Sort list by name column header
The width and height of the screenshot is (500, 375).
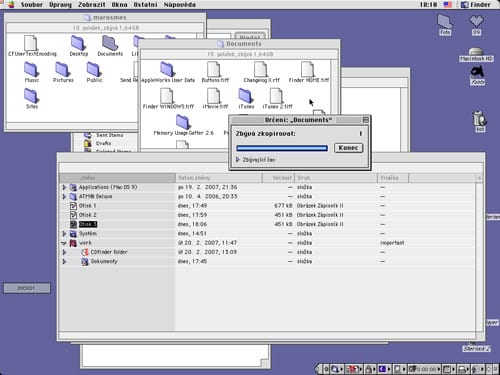click(x=117, y=178)
